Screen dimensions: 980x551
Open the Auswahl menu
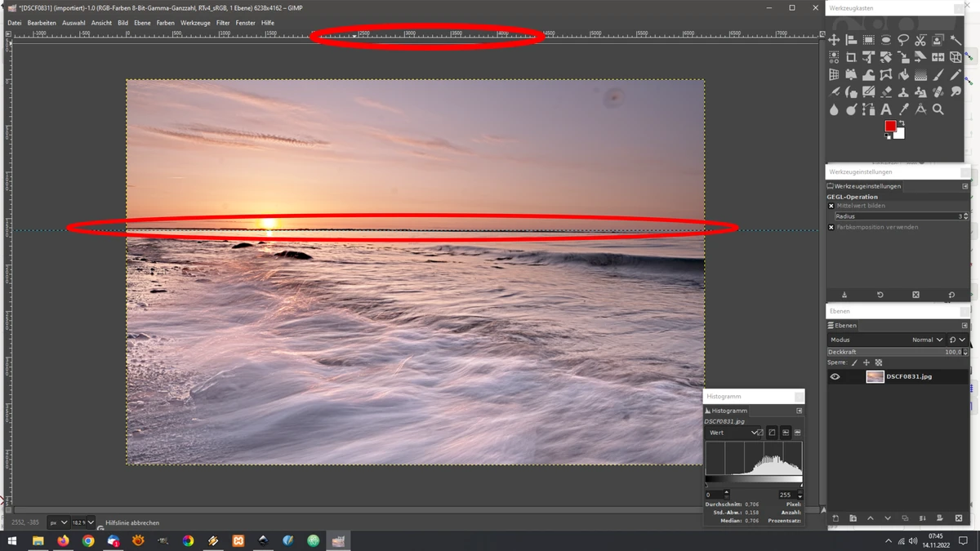[73, 23]
